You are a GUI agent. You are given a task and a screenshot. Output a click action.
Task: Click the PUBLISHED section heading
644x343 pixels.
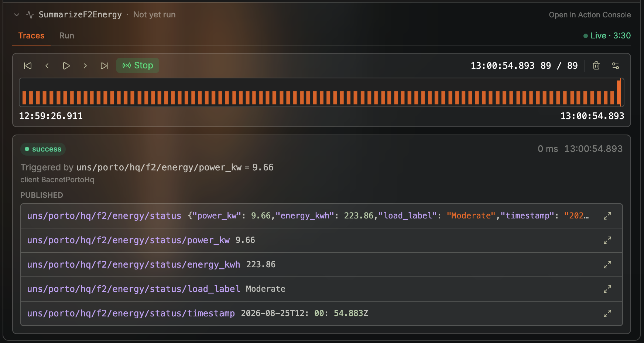click(x=42, y=195)
